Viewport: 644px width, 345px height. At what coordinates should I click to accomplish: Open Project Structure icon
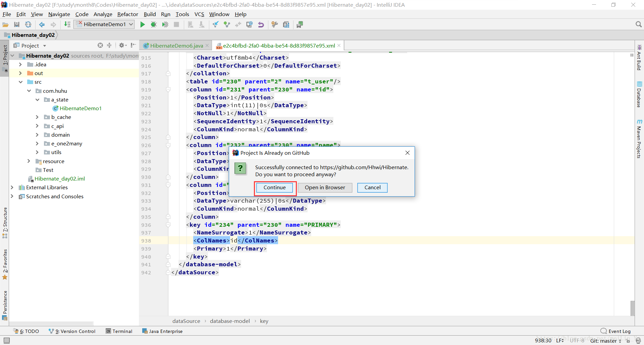286,24
